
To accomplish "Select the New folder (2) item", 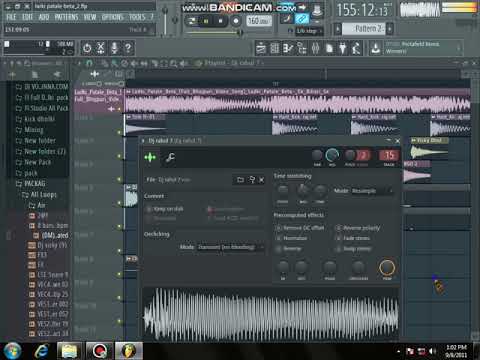I will 41,151.
